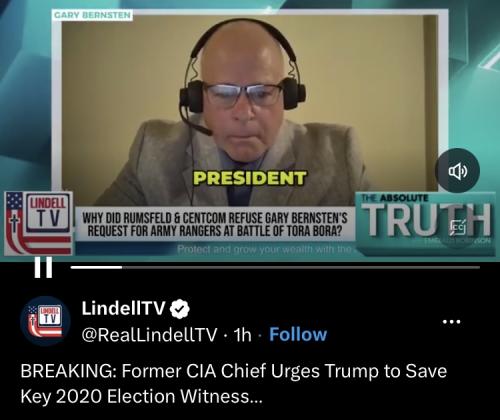Click the Protect and grow your wealth ticker
This screenshot has height=420, width=500.
click(x=264, y=249)
